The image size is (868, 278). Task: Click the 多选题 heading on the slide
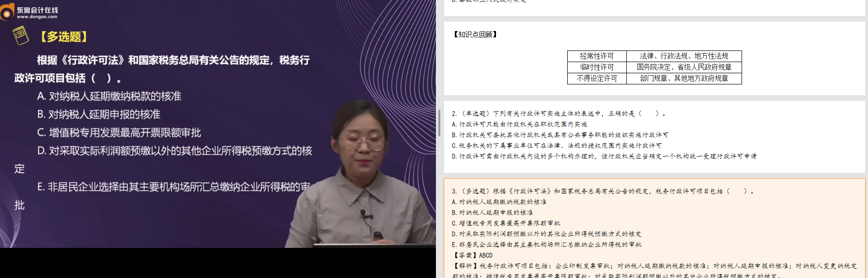click(x=64, y=37)
